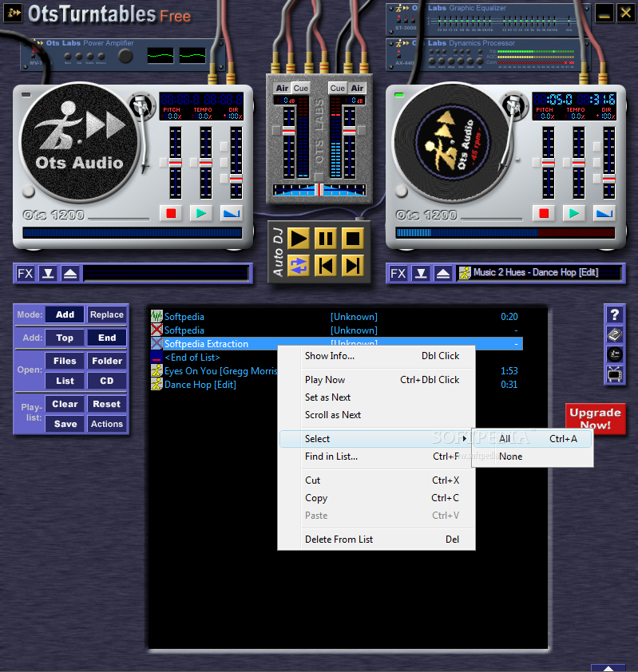Screen dimensions: 638x672
Task: Open Folder button in Open section
Action: pos(107,361)
